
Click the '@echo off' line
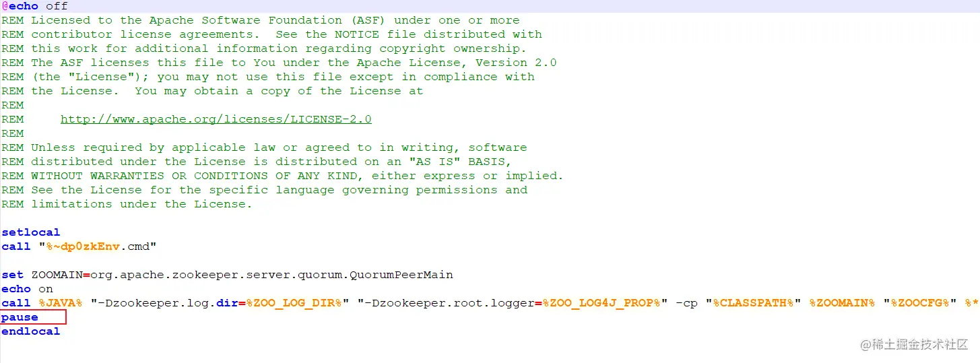point(34,6)
